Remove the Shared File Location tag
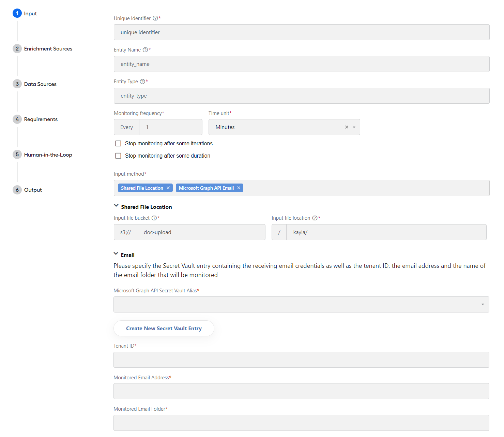The image size is (504, 437). [x=168, y=188]
